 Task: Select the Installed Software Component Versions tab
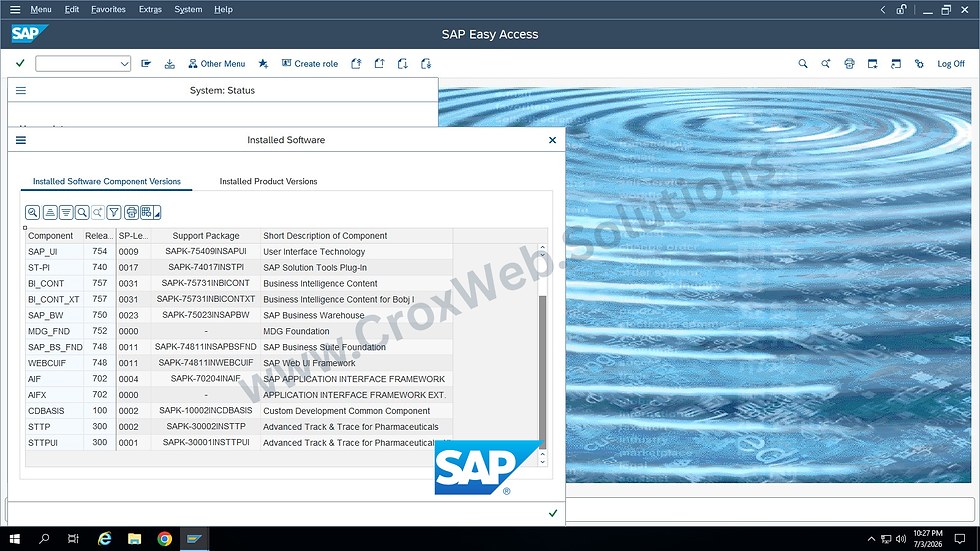[x=107, y=181]
